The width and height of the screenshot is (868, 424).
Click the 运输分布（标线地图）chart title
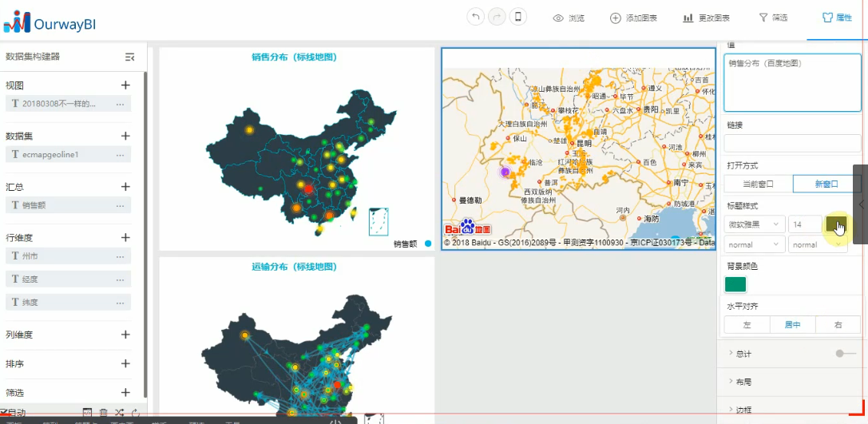coord(295,266)
